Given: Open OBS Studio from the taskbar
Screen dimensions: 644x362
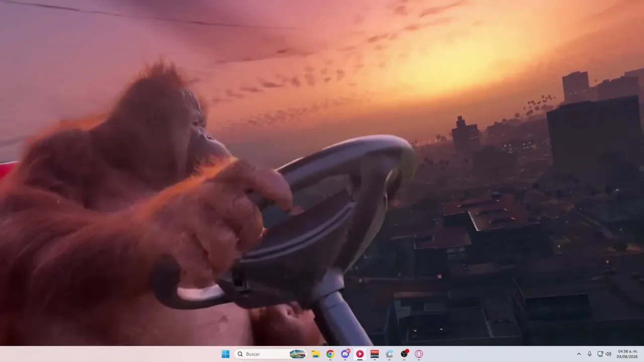Looking at the screenshot, I should [x=404, y=354].
